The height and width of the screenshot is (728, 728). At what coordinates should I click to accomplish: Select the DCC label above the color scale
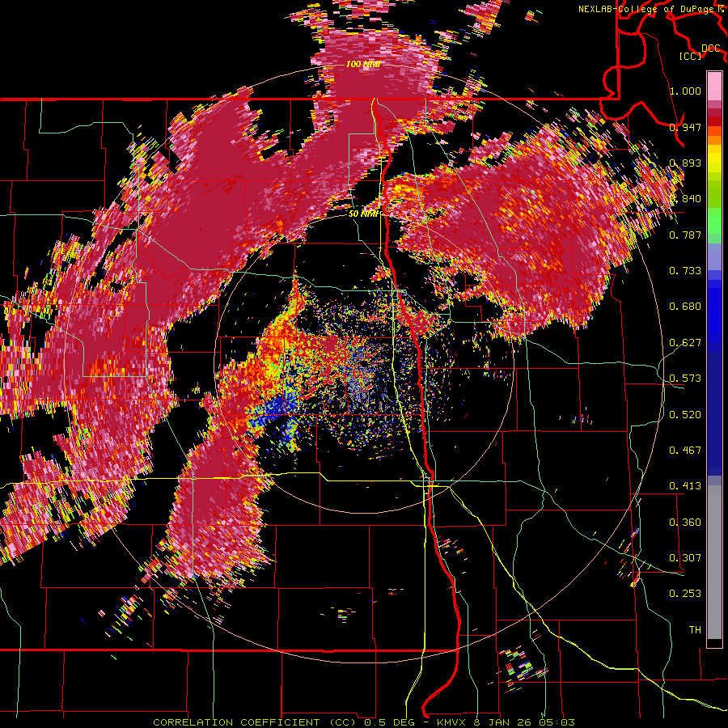(710, 49)
